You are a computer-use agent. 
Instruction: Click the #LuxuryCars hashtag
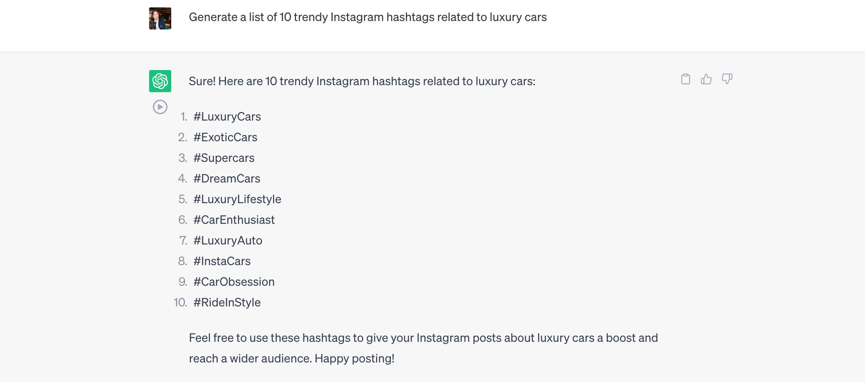pyautogui.click(x=227, y=117)
